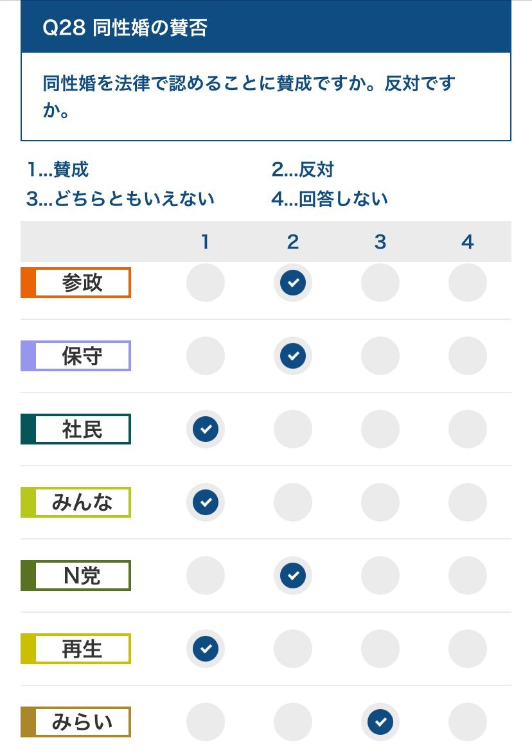Click checked option 1 for 再生
The height and width of the screenshot is (756, 532).
206,649
